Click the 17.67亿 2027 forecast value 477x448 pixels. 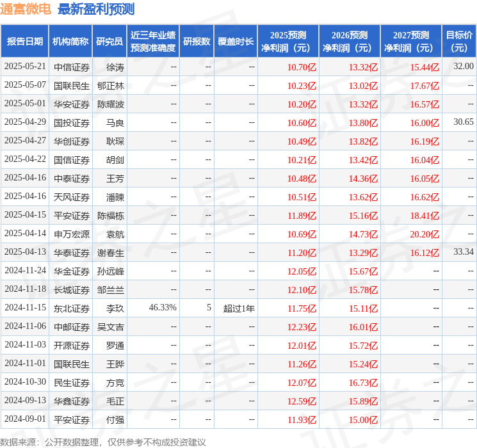(424, 86)
